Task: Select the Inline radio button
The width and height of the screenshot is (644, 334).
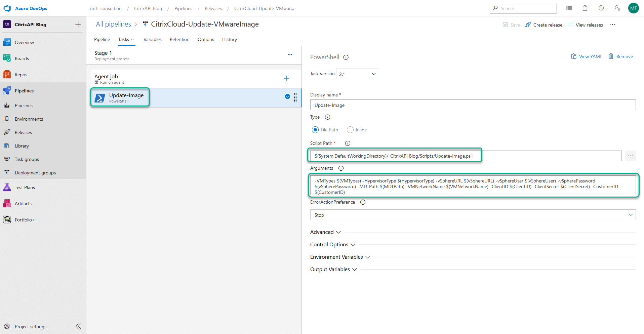Action: click(x=350, y=130)
